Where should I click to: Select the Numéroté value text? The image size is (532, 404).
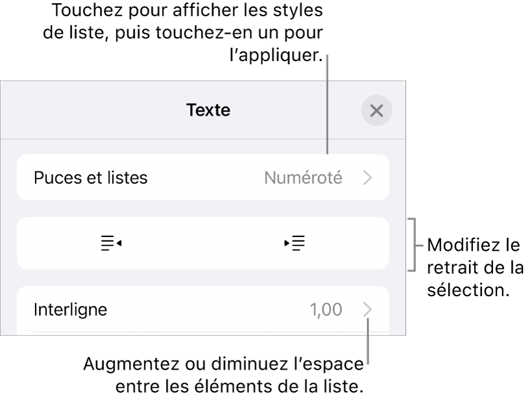(304, 178)
